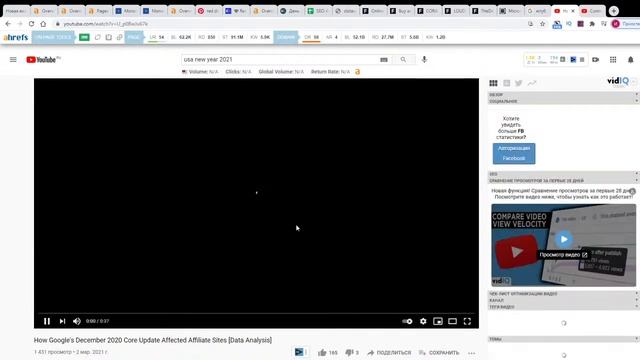
Task: Switch to the green SEO tab
Action: pos(318,11)
